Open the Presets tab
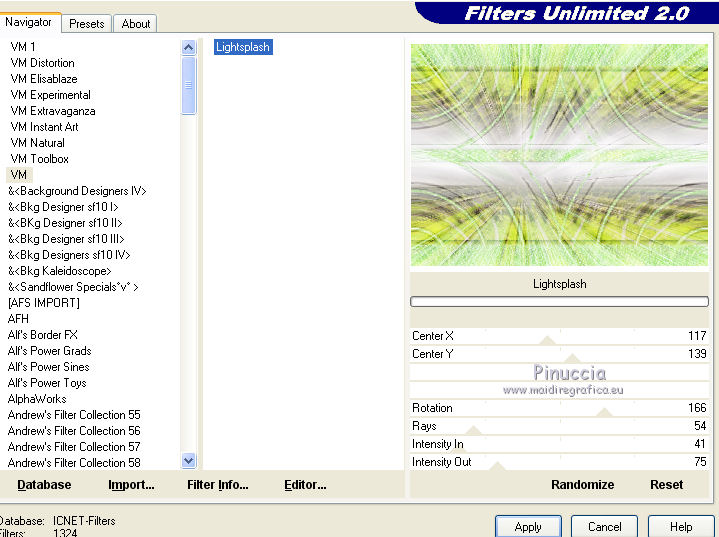 pyautogui.click(x=87, y=24)
